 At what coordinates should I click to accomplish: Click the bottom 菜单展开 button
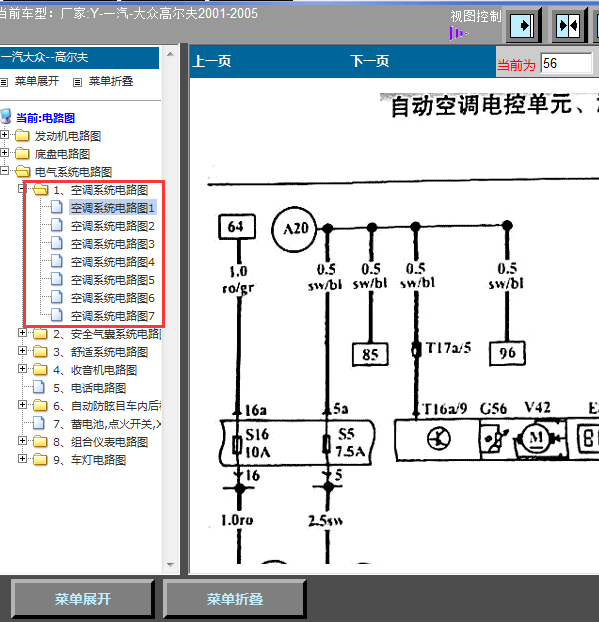(x=83, y=599)
